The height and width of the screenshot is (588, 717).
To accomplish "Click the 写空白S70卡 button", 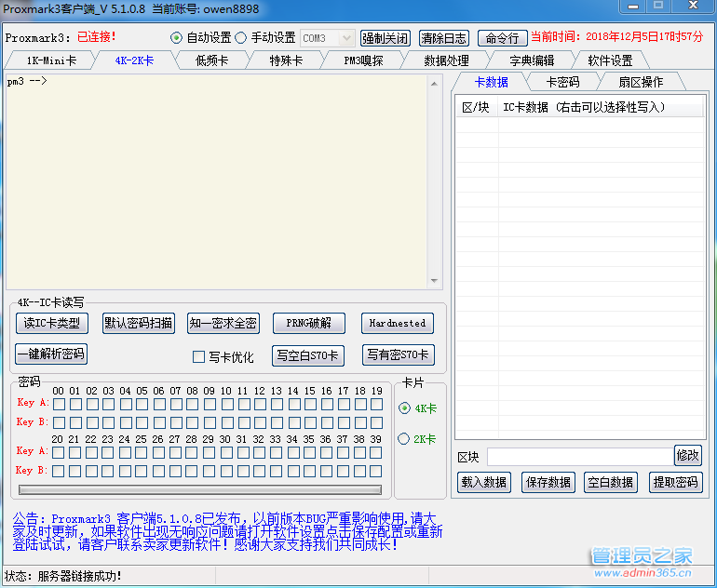I will point(307,355).
